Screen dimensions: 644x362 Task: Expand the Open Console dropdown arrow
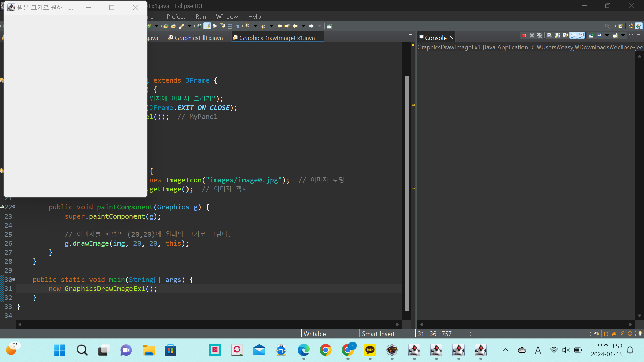coord(623,35)
